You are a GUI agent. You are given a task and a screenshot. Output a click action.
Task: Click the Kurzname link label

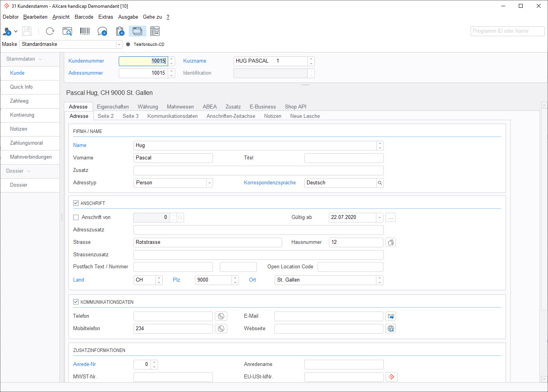(195, 61)
